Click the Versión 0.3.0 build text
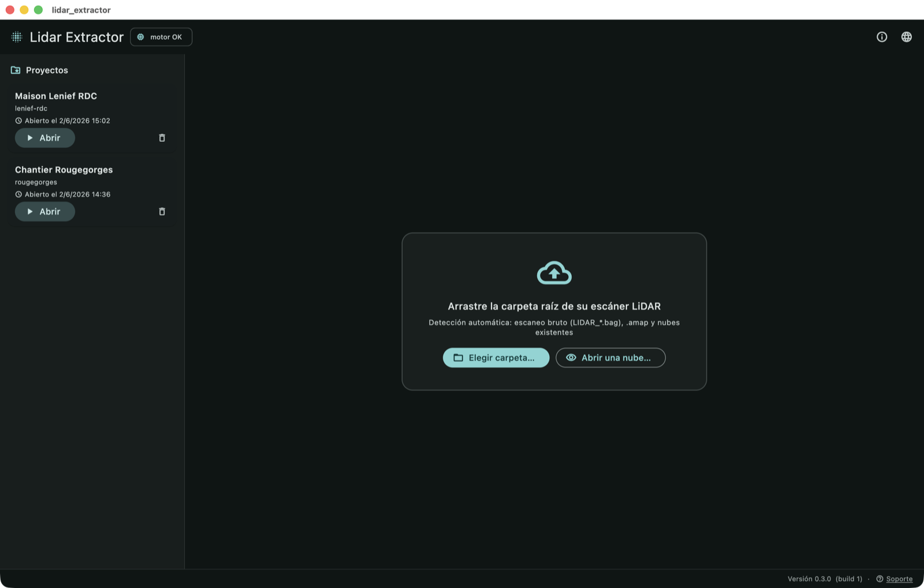 click(825, 579)
